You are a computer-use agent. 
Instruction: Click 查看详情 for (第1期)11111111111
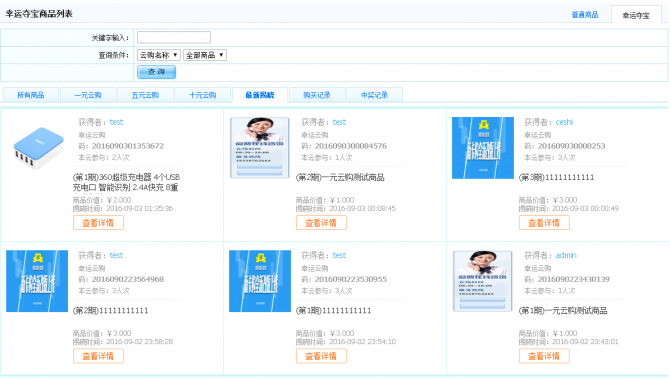tap(321, 356)
